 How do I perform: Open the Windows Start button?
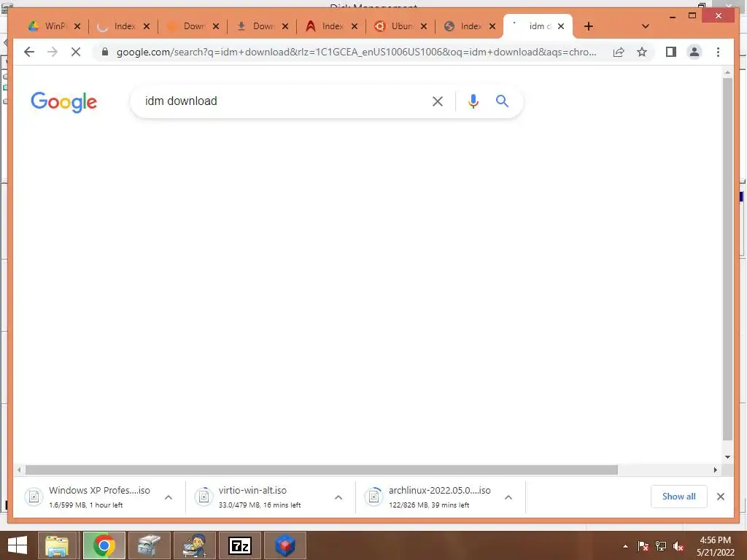(x=18, y=545)
